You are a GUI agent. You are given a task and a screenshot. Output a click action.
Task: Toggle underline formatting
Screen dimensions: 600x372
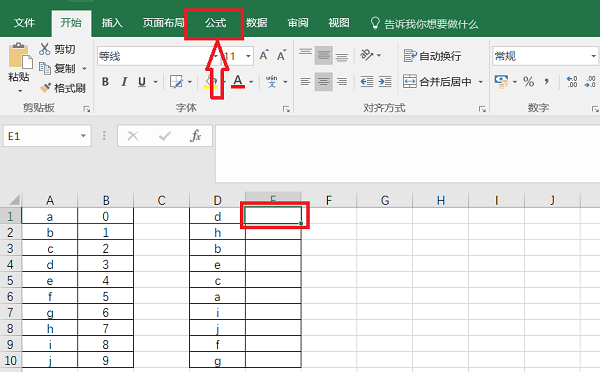point(142,82)
